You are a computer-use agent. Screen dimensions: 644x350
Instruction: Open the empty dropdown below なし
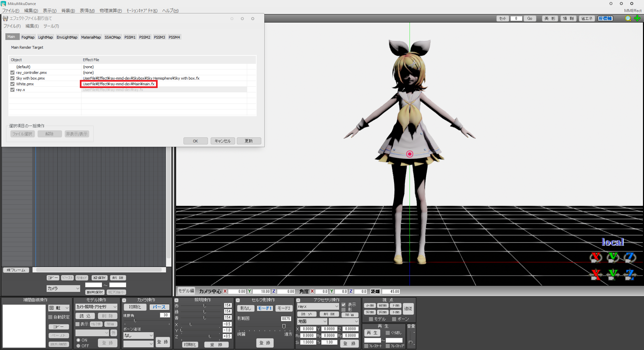tap(138, 344)
